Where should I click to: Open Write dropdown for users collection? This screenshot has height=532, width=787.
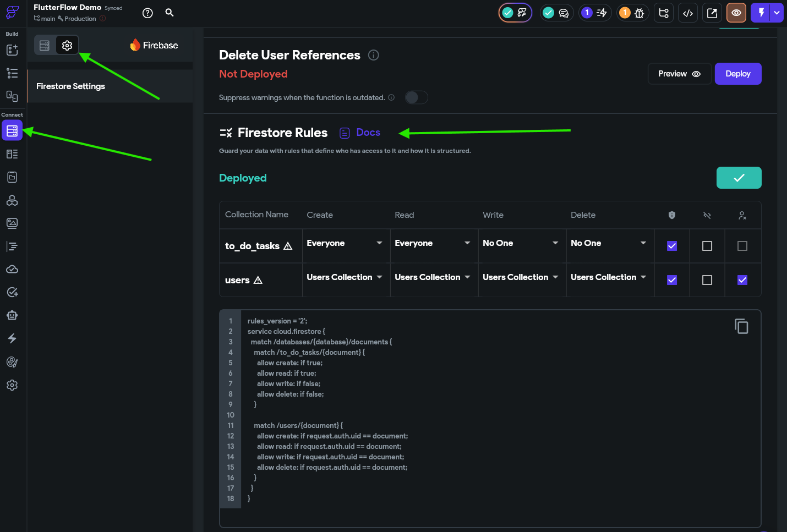[x=521, y=277]
